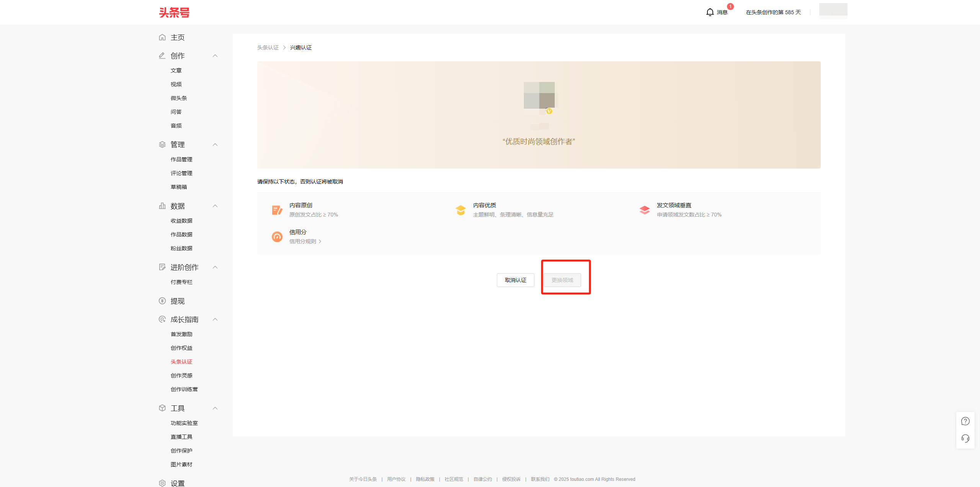Click the gear icon beside 设置
The height and width of the screenshot is (487, 980).
pos(162,483)
